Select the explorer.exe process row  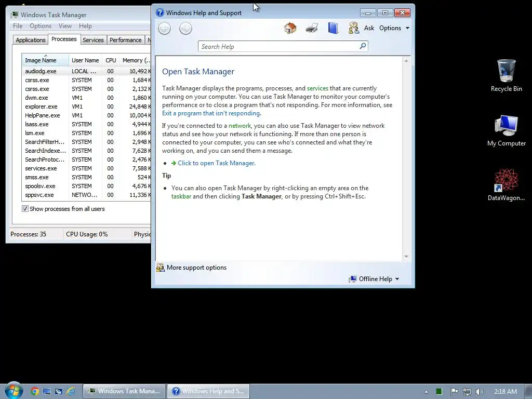click(87, 107)
